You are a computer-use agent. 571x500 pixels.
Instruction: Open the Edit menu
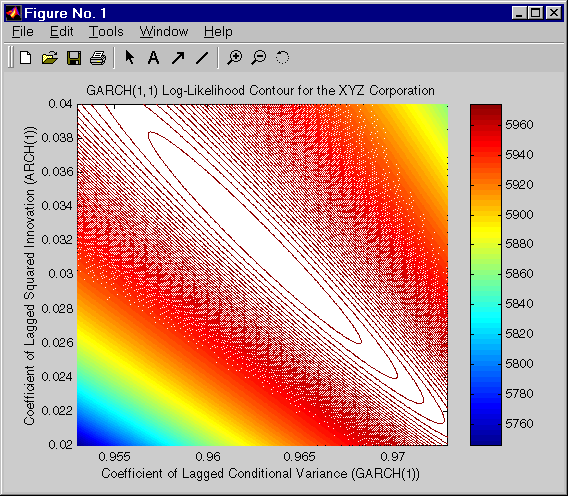62,32
